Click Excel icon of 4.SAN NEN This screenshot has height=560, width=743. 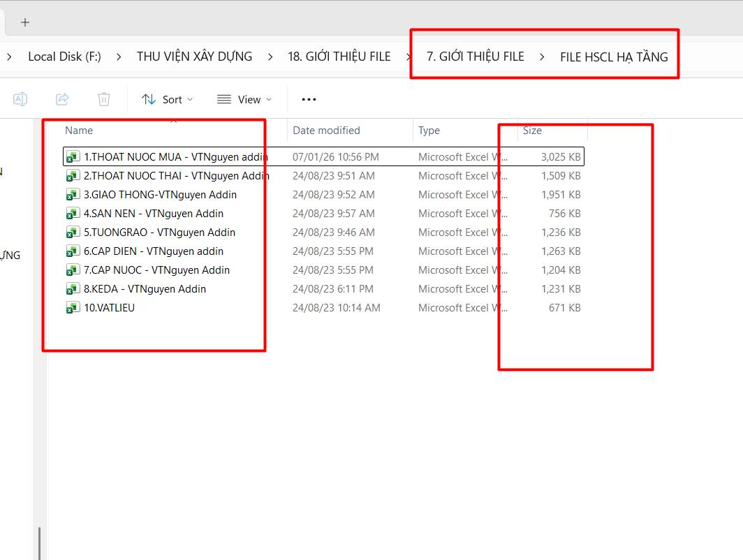73,214
